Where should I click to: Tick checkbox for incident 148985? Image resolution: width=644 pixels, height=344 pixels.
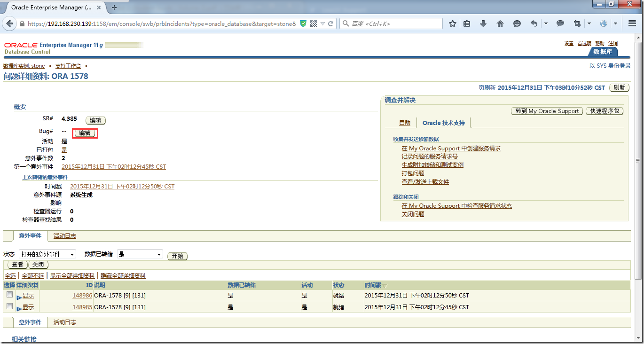click(x=9, y=306)
